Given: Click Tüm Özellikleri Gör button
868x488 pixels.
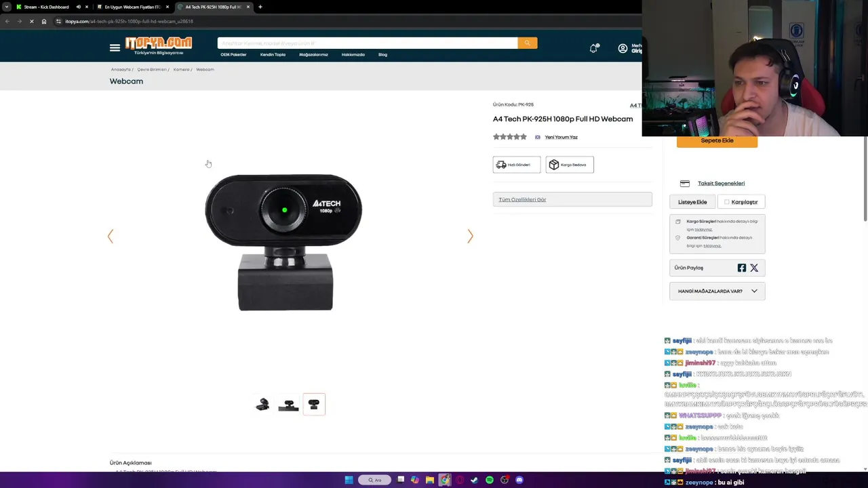Looking at the screenshot, I should point(572,200).
